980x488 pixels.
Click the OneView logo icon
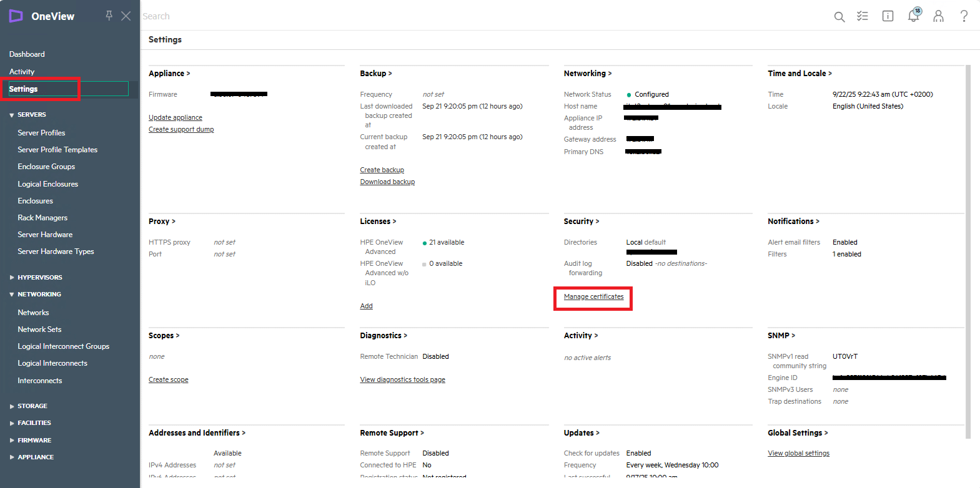click(16, 16)
